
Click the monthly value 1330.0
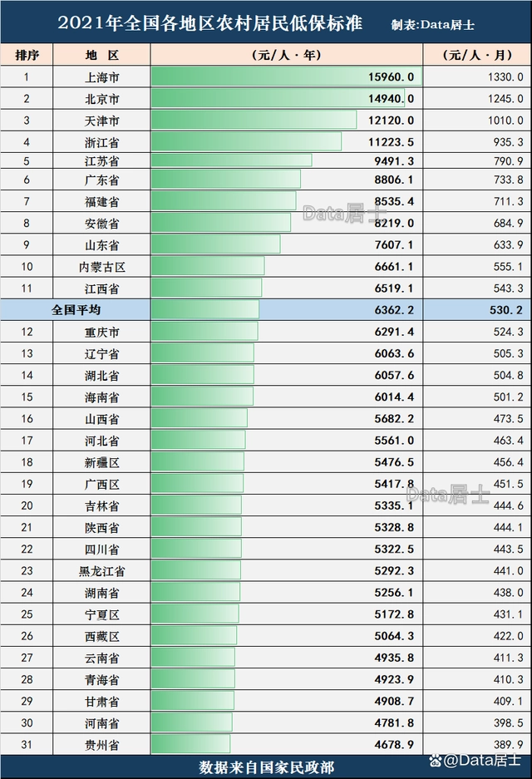[505, 77]
